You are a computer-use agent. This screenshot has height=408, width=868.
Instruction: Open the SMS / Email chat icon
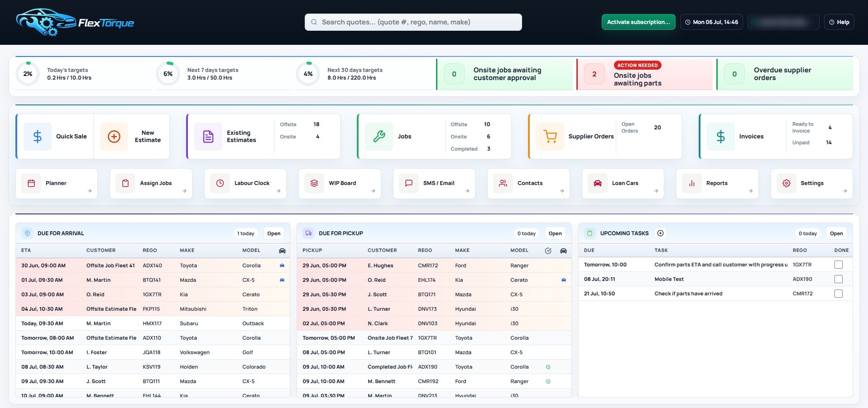[x=409, y=183]
